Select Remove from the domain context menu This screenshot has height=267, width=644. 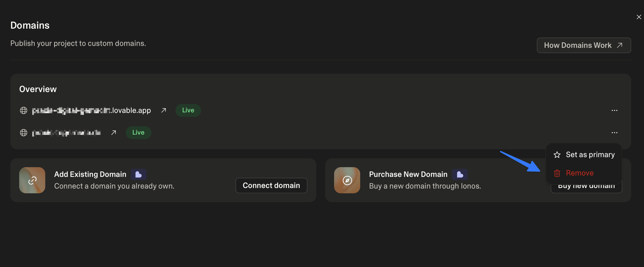tap(580, 173)
